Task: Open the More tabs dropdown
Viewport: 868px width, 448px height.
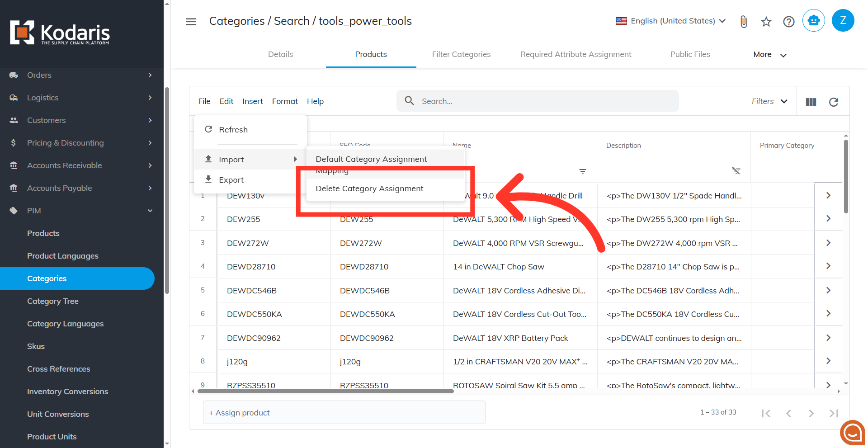Action: tap(770, 54)
